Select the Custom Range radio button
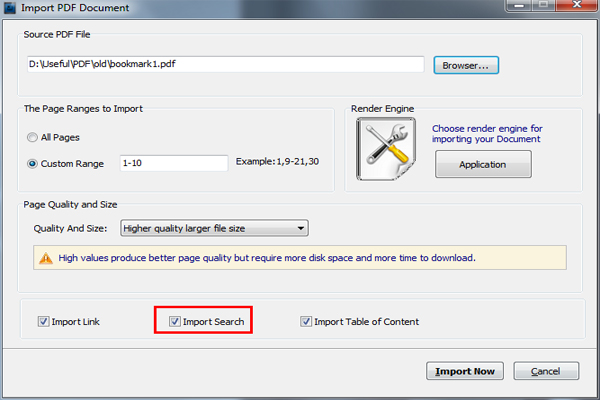The height and width of the screenshot is (400, 600). pyautogui.click(x=33, y=164)
